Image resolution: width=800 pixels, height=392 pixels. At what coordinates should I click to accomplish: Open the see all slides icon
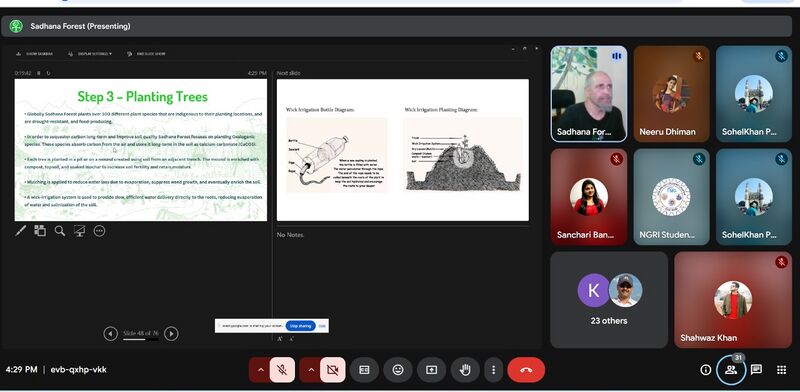(x=40, y=231)
